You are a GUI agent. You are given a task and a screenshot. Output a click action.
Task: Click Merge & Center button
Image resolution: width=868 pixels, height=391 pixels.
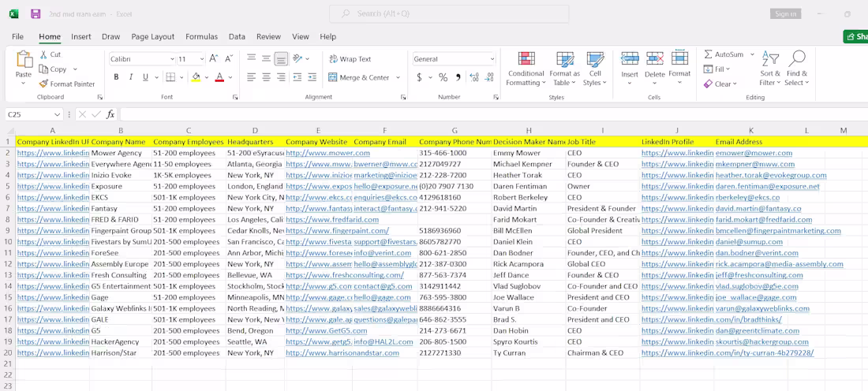click(359, 77)
